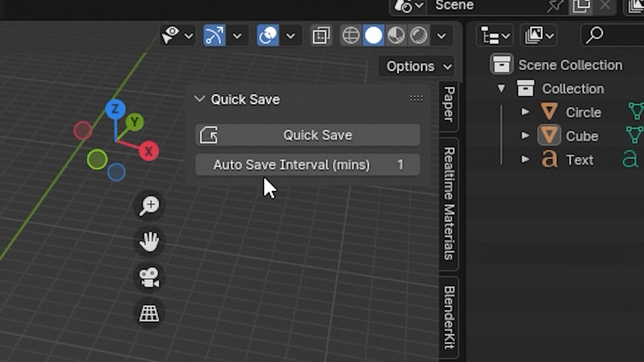Viewport: 644px width, 362px height.
Task: Keep solid shading enabled by clicking its sphere
Action: pyautogui.click(x=374, y=35)
